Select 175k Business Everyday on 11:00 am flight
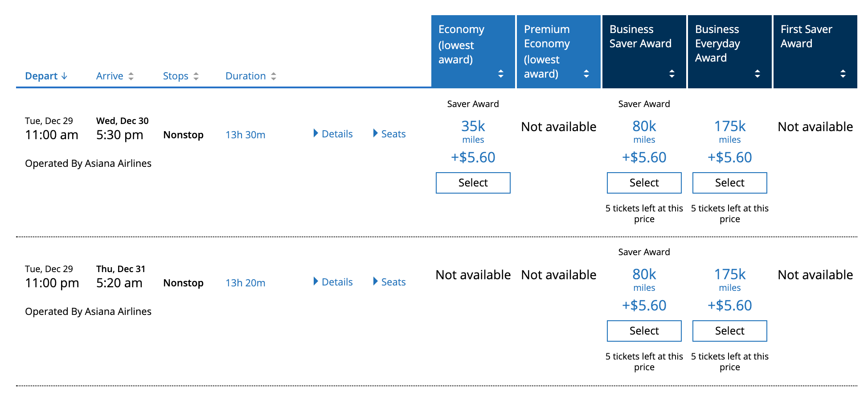This screenshot has width=868, height=397. click(729, 183)
